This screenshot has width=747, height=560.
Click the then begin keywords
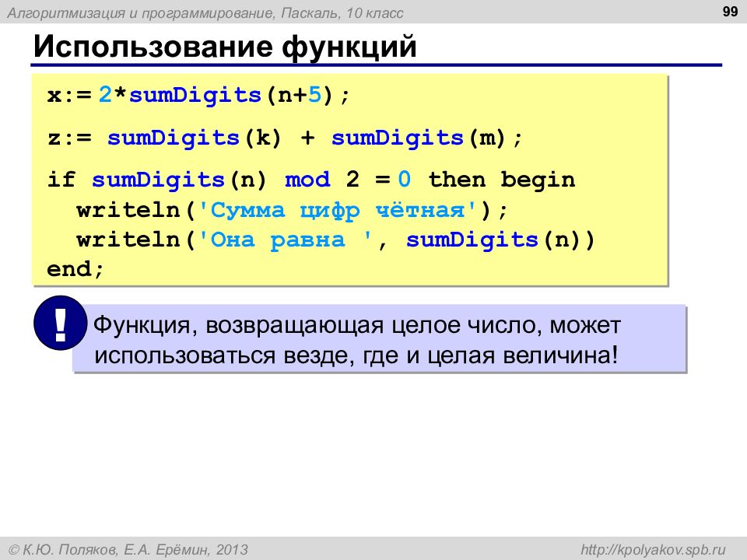click(502, 180)
